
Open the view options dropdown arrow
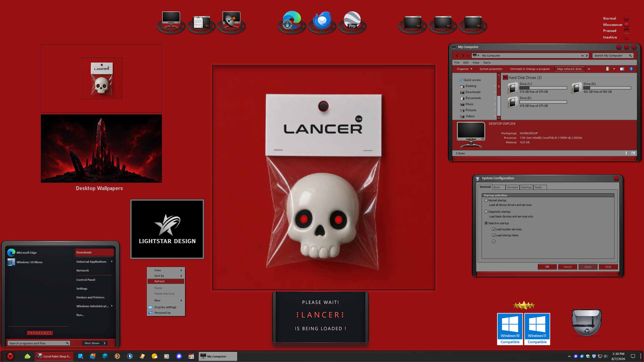pos(614,69)
